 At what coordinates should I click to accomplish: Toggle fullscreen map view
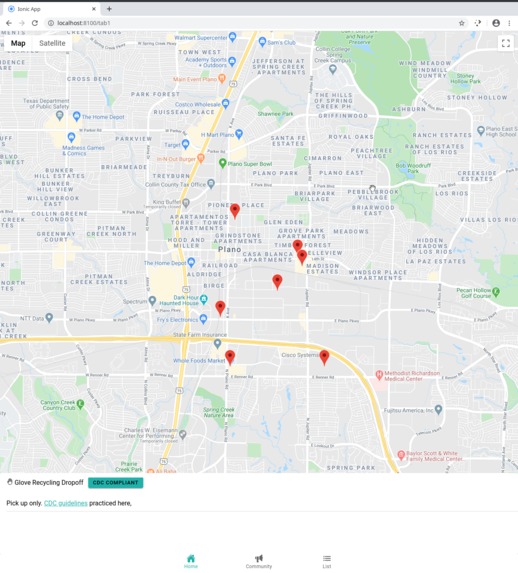click(506, 43)
